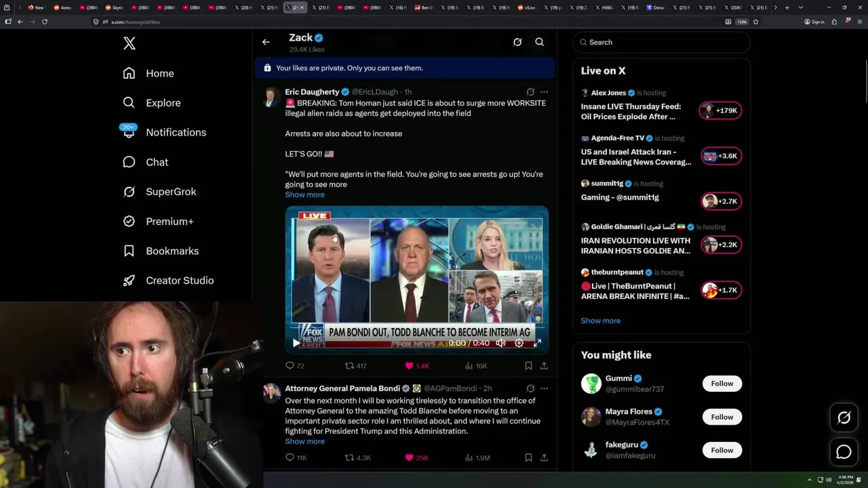
Task: Open the Explore section
Action: click(x=152, y=103)
